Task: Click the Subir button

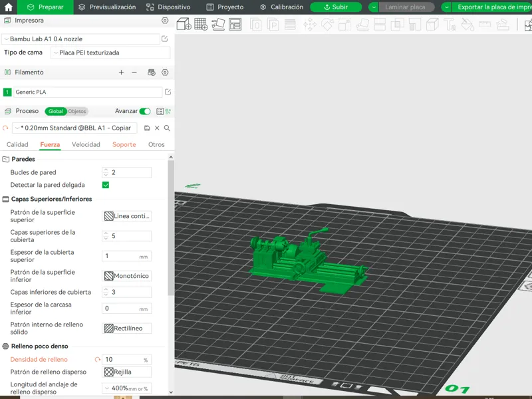Action: click(336, 7)
